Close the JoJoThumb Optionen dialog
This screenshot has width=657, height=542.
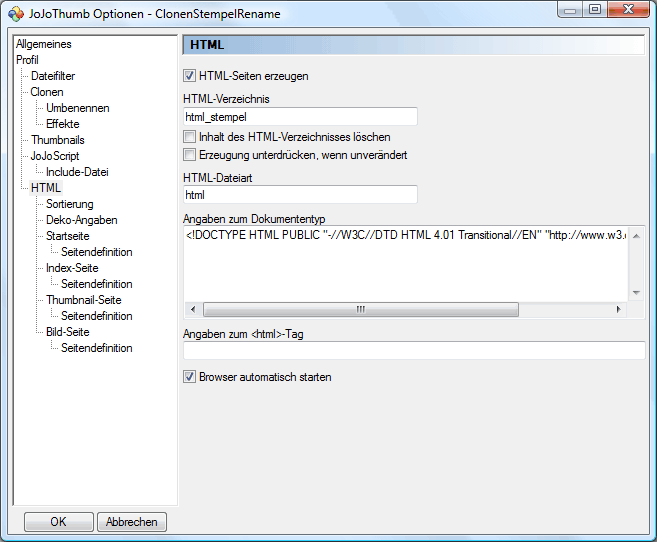(628, 9)
